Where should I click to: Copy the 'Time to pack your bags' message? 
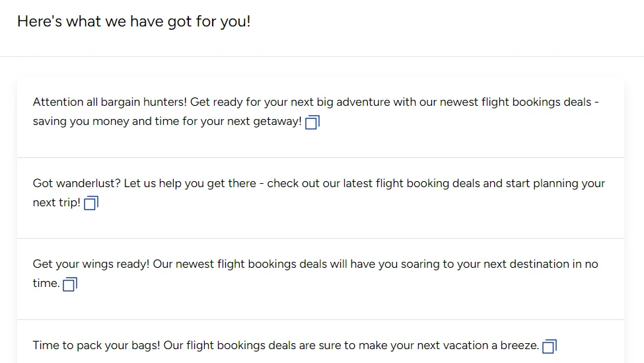point(550,346)
